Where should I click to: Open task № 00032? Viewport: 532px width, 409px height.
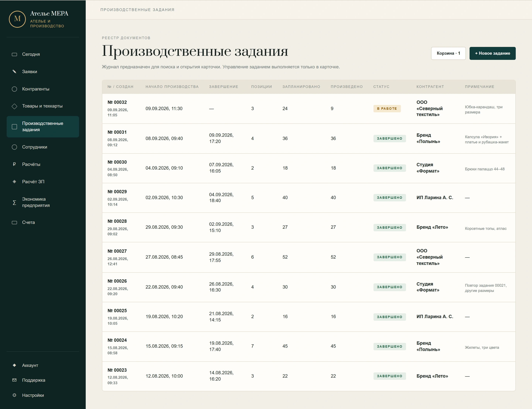pos(117,102)
